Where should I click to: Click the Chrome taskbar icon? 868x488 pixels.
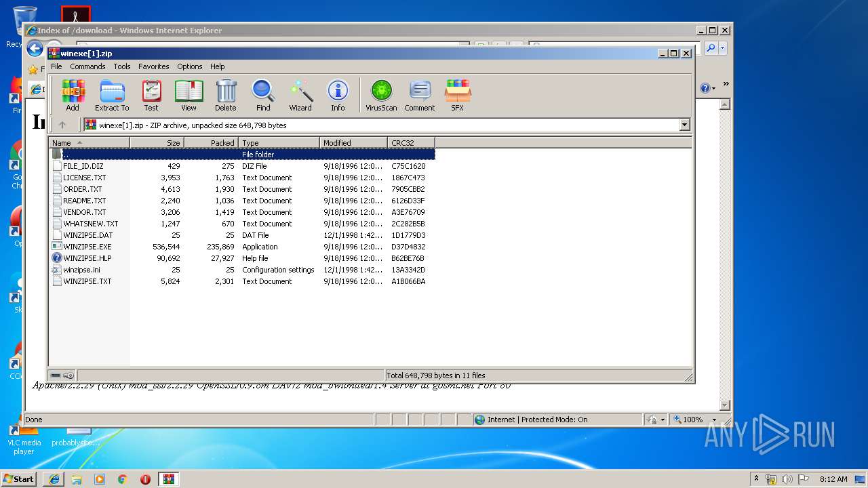[122, 479]
